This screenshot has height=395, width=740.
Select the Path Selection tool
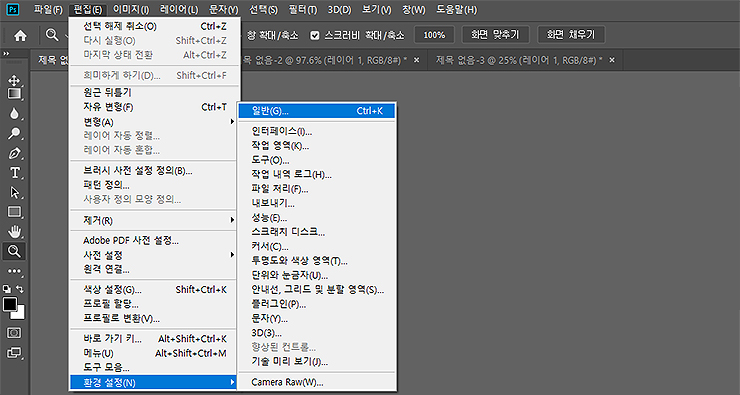pos(14,193)
